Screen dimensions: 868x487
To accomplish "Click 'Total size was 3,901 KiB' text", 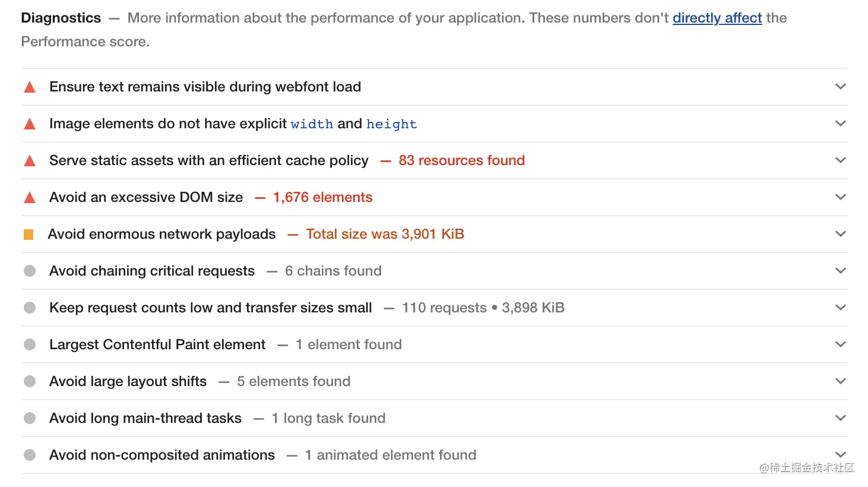I will tap(385, 234).
